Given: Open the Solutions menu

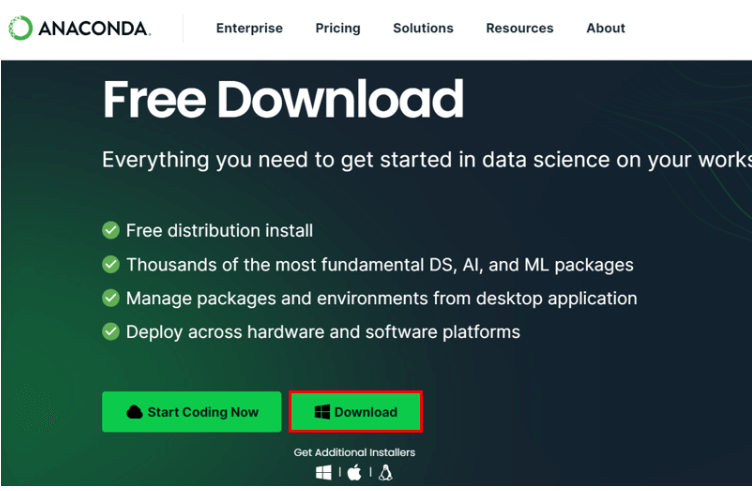Looking at the screenshot, I should point(423,28).
